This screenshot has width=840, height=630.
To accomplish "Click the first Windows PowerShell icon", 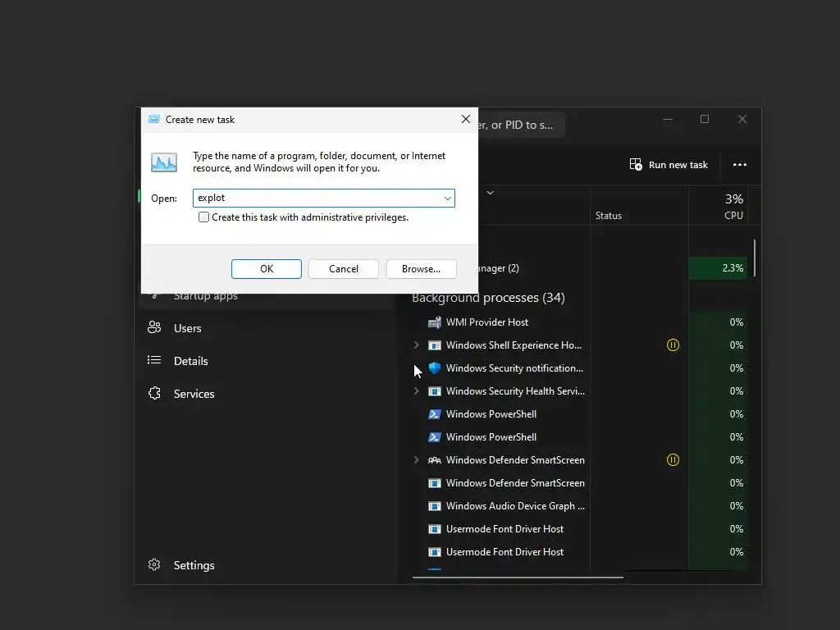I will click(x=435, y=414).
